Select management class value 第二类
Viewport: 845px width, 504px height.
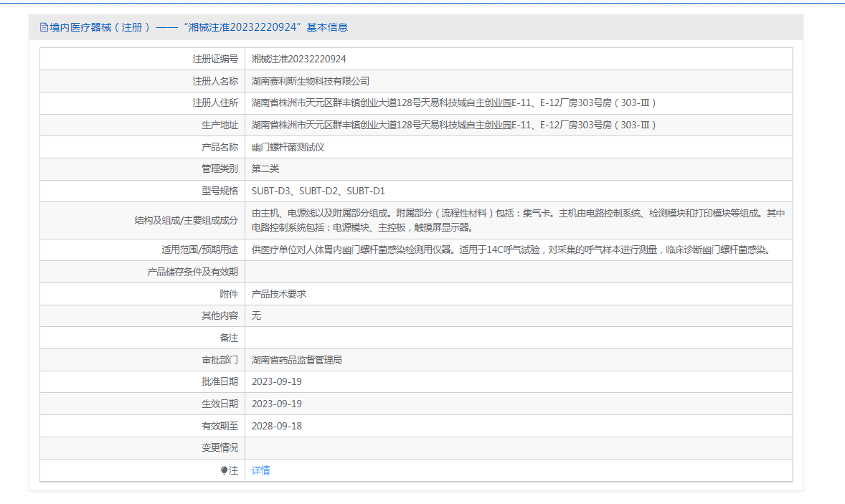coord(265,168)
